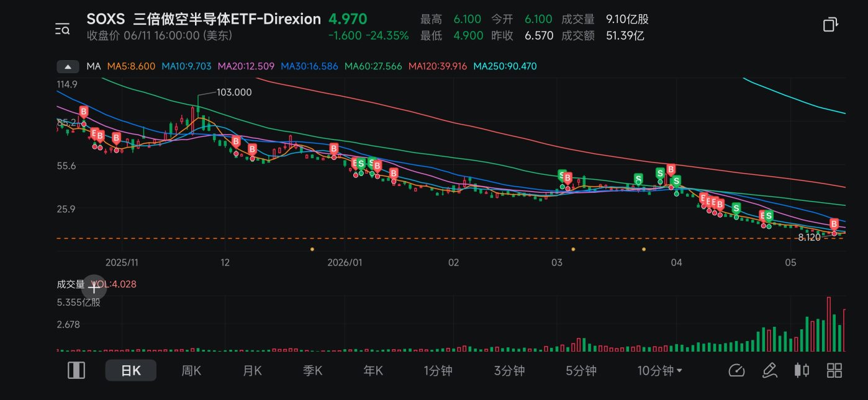Select 年K yearly chart period
This screenshot has height=400, width=868.
point(373,371)
